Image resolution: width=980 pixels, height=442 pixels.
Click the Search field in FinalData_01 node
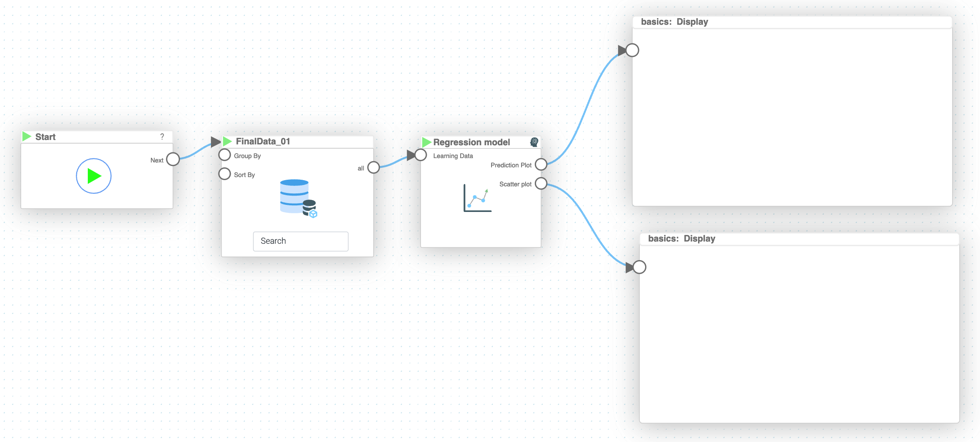point(300,241)
